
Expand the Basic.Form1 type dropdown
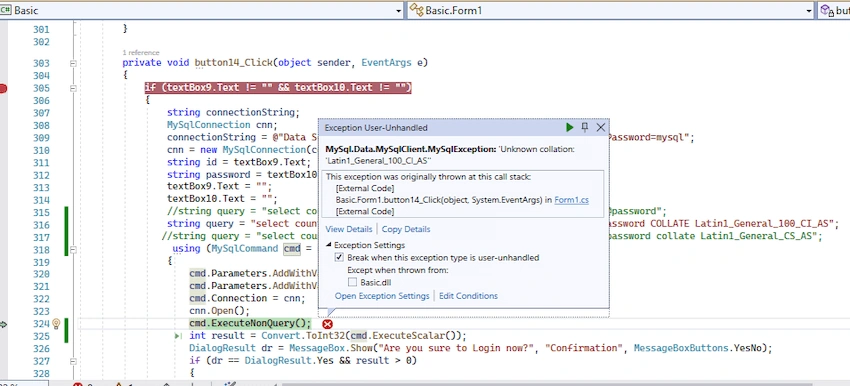[809, 10]
